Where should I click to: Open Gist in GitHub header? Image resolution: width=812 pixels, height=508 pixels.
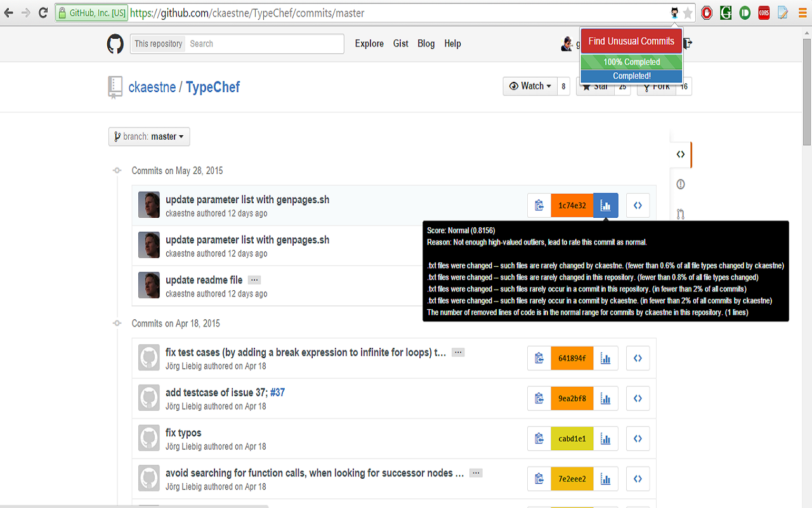pyautogui.click(x=401, y=44)
